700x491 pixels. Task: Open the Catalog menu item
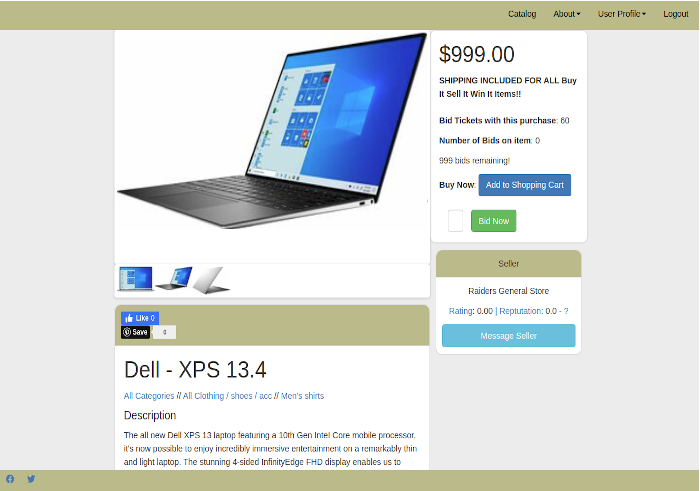522,14
